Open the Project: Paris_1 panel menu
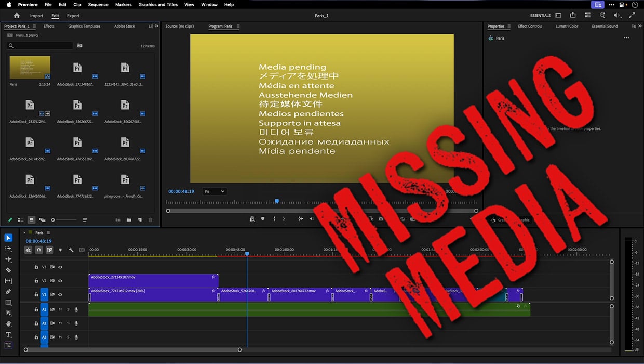This screenshot has height=364, width=644. pyautogui.click(x=34, y=26)
